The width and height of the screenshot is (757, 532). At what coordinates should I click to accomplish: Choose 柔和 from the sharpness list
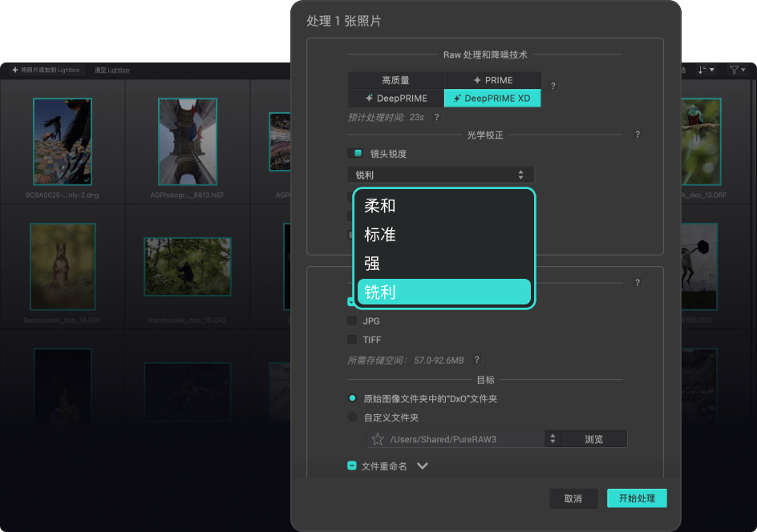443,206
